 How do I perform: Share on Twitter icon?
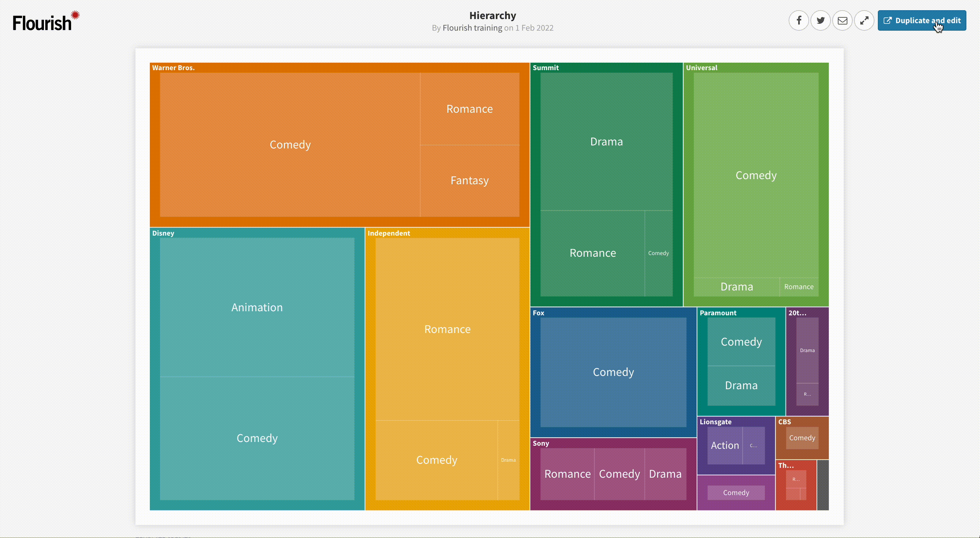point(821,20)
